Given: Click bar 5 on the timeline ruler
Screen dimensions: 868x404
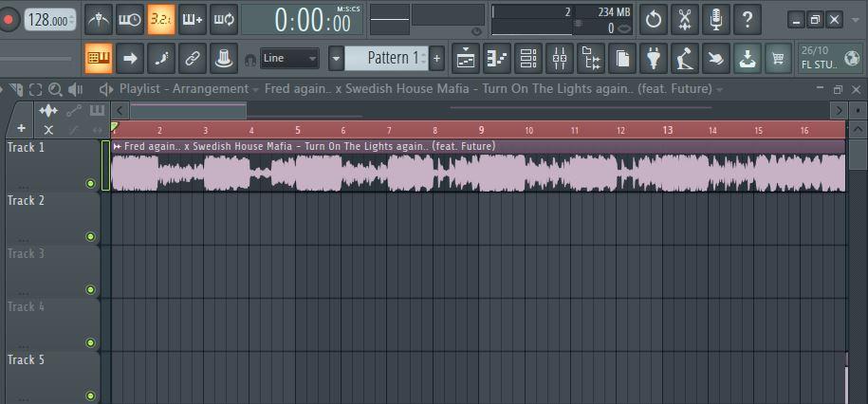Looking at the screenshot, I should pos(298,131).
